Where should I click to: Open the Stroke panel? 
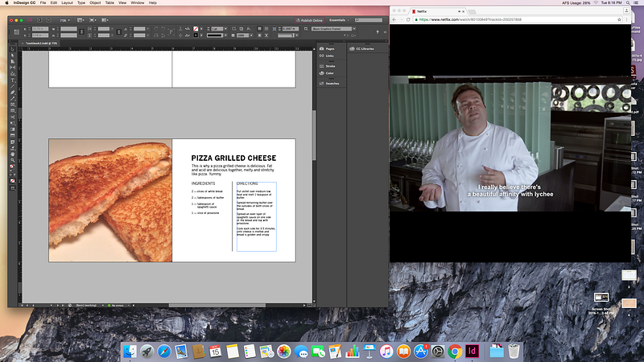point(330,66)
